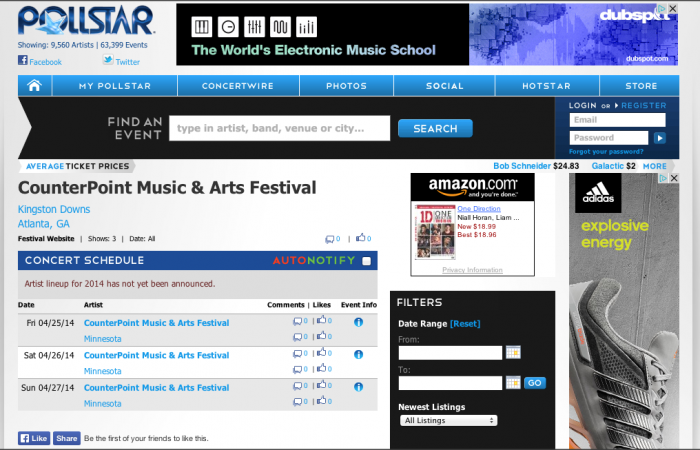This screenshot has width=700, height=450.
Task: Expand the Newest Listings dropdown
Action: (447, 421)
